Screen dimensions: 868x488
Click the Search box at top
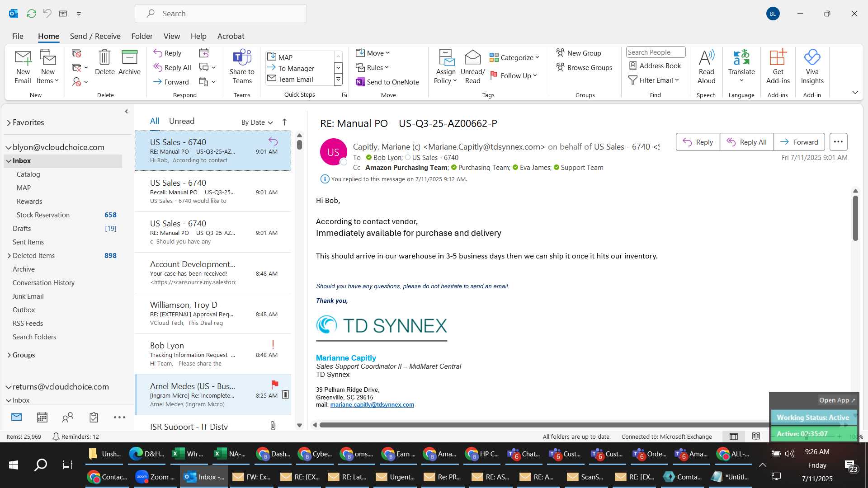221,14
